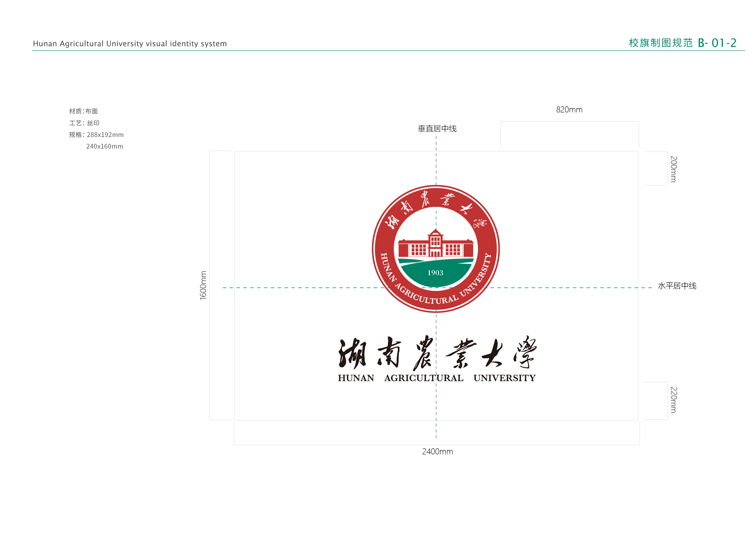Click the 材质:布面 material spec line

click(x=83, y=111)
